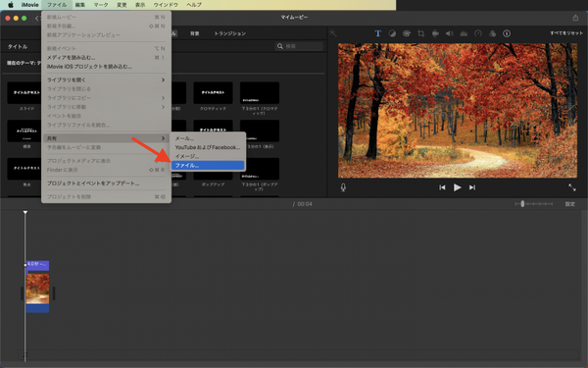The height and width of the screenshot is (368, 588).
Task: Select the 下3分の1（表示） title thumbnail
Action: pos(260,131)
